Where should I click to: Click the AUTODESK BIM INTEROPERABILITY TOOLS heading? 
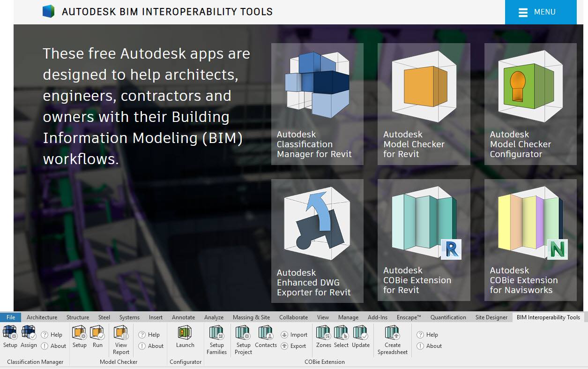coord(167,12)
